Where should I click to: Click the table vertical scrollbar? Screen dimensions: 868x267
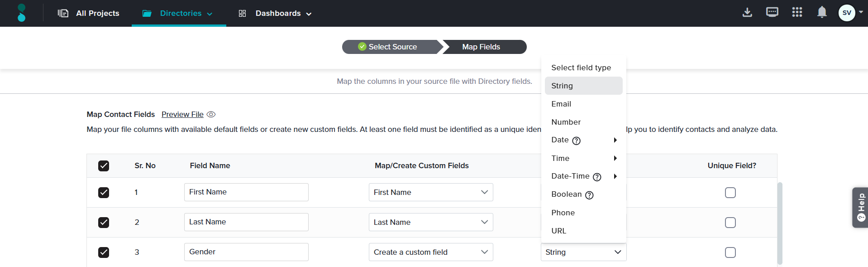click(x=779, y=222)
